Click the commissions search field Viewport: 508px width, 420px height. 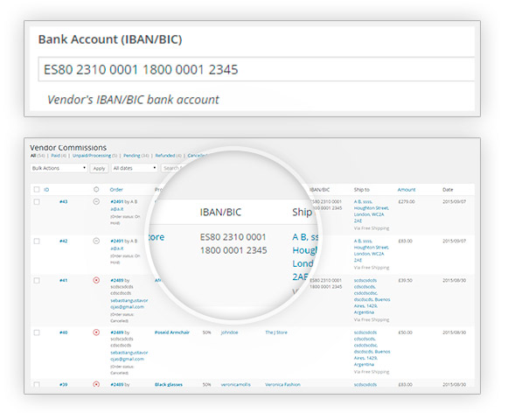(x=172, y=168)
